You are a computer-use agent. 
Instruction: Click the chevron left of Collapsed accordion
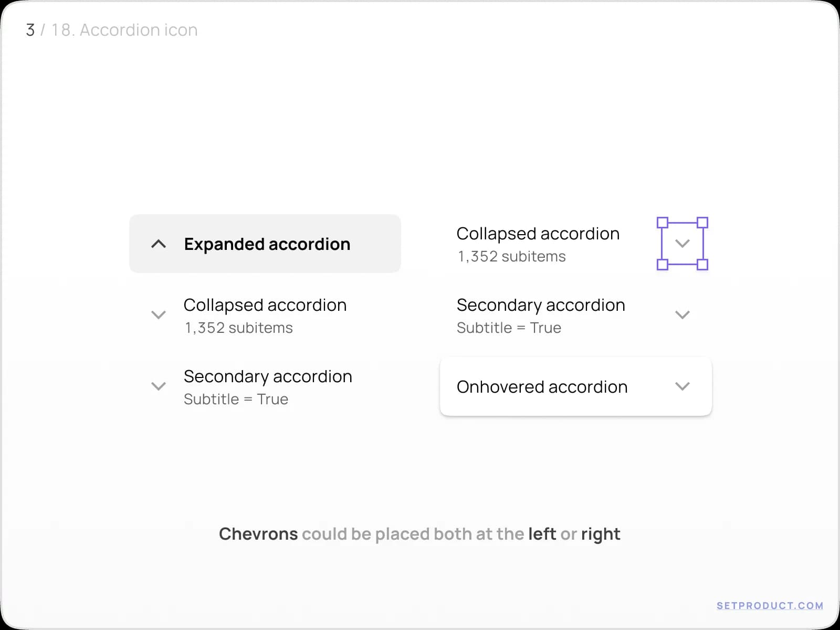point(159,314)
